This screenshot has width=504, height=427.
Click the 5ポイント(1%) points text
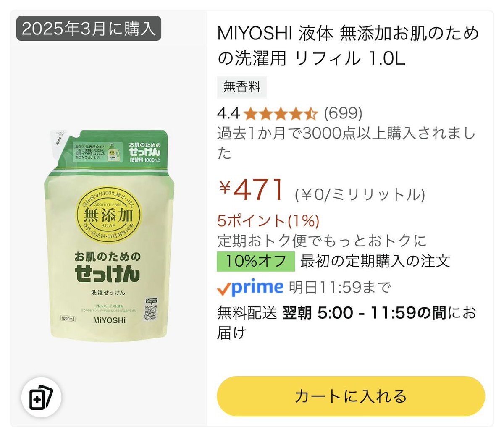pyautogui.click(x=268, y=220)
